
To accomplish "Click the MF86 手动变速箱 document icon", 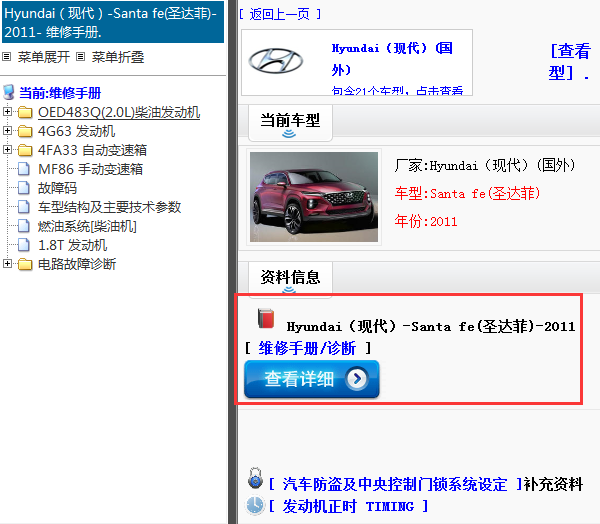I will point(24,169).
